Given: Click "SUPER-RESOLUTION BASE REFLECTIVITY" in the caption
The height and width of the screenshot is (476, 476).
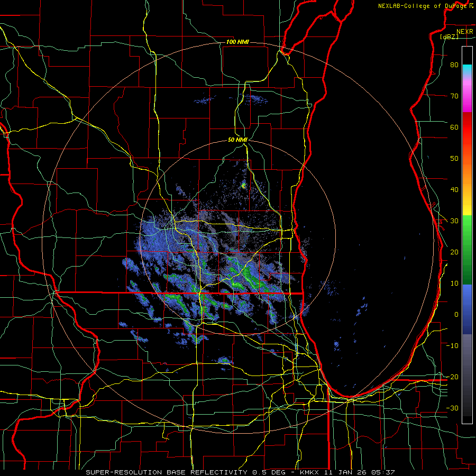Looking at the screenshot, I should pos(167,472).
